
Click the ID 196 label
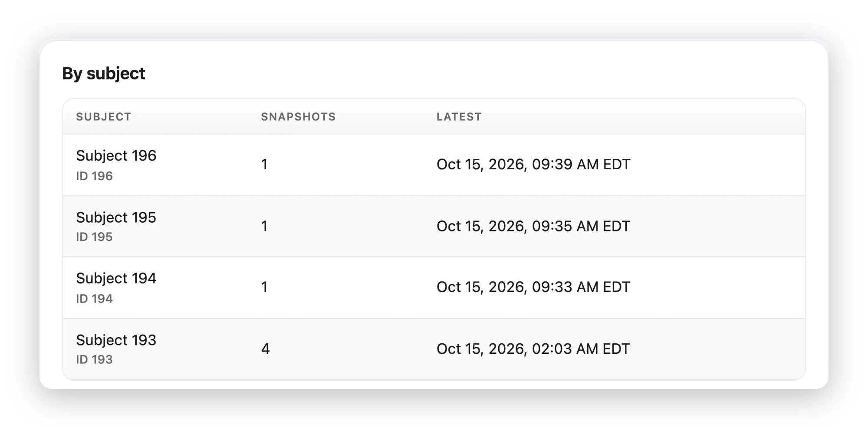[94, 176]
